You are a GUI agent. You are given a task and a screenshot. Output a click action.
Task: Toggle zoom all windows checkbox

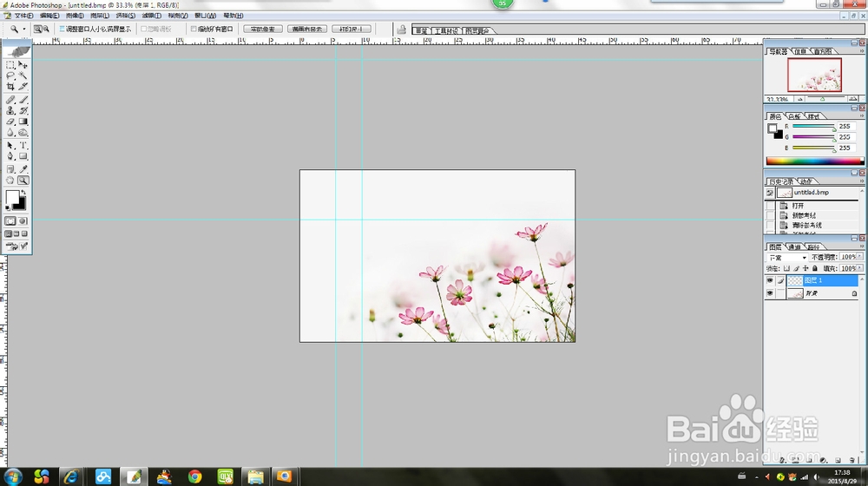[x=194, y=29]
